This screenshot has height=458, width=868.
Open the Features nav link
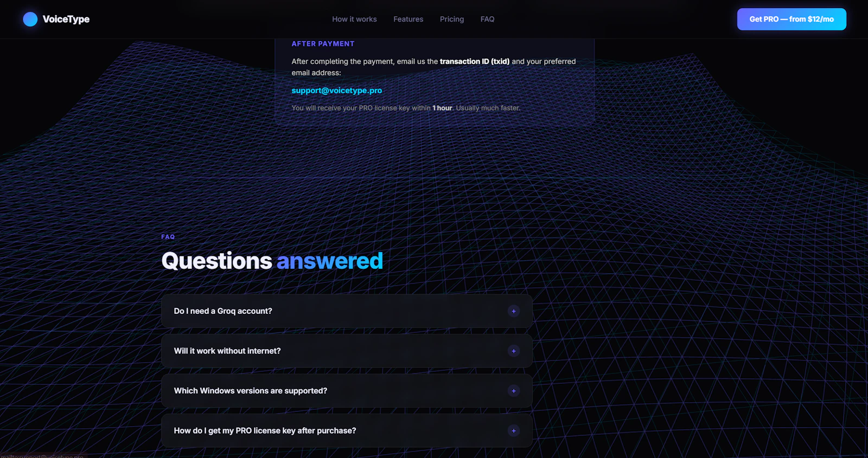(408, 19)
